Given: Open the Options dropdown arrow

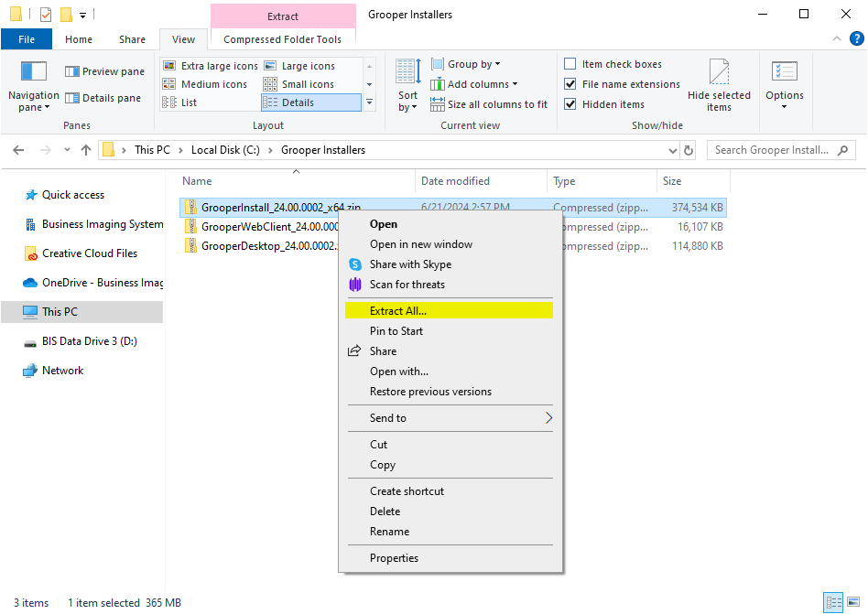Looking at the screenshot, I should (785, 107).
